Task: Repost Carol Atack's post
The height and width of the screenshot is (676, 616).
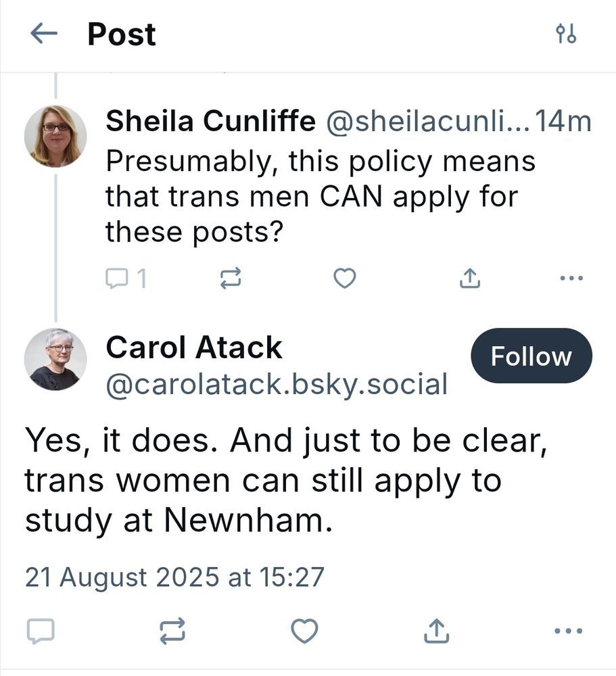Action: tap(172, 631)
